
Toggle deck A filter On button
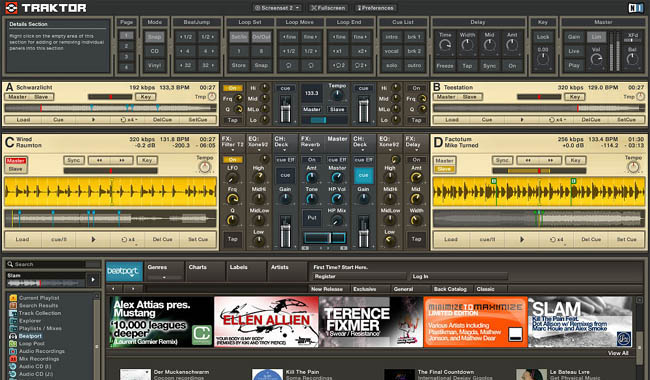point(233,88)
